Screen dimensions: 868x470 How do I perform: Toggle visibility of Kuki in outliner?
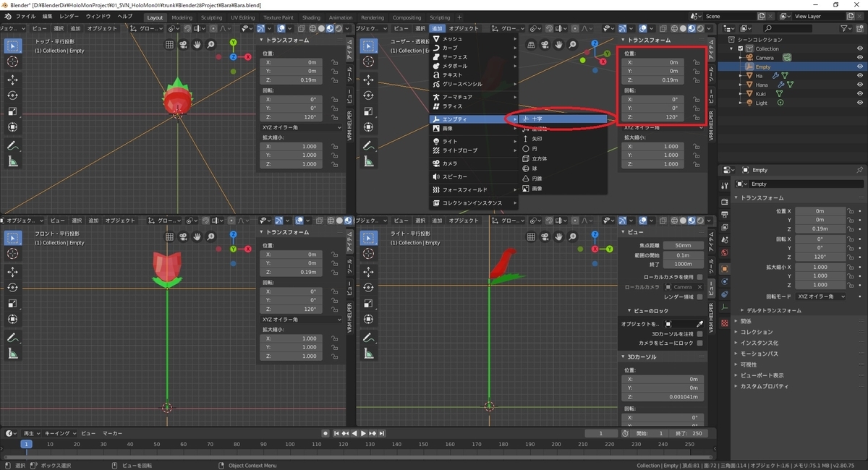click(x=860, y=93)
